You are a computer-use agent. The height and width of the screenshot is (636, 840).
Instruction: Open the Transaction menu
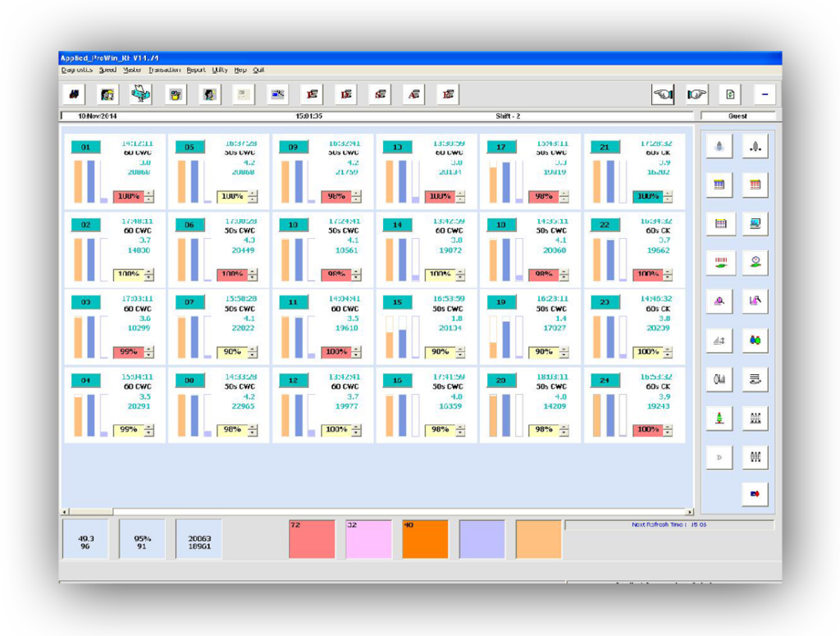coord(167,70)
